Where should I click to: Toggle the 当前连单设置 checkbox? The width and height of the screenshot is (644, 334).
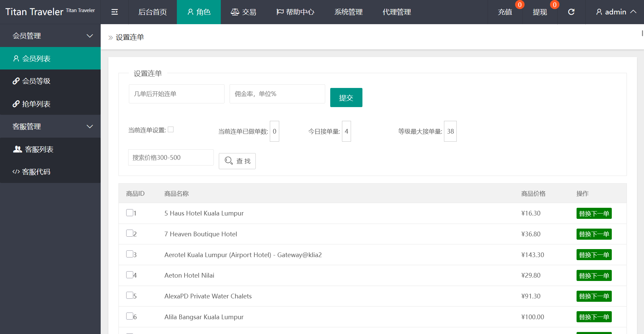(x=171, y=130)
